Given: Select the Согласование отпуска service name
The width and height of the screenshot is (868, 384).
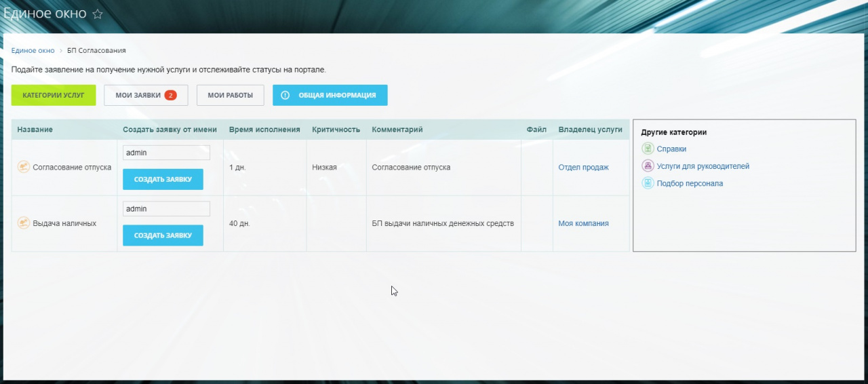Looking at the screenshot, I should [72, 167].
